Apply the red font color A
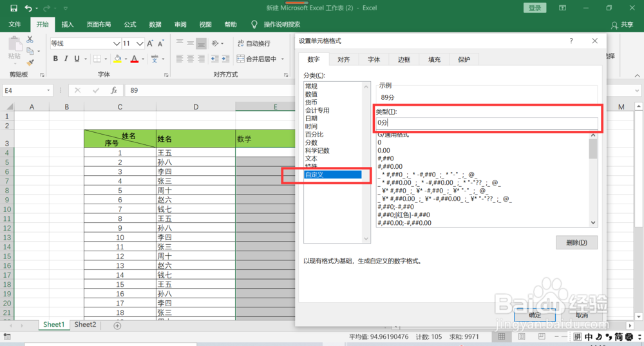The width and height of the screenshot is (644, 346). click(x=135, y=59)
